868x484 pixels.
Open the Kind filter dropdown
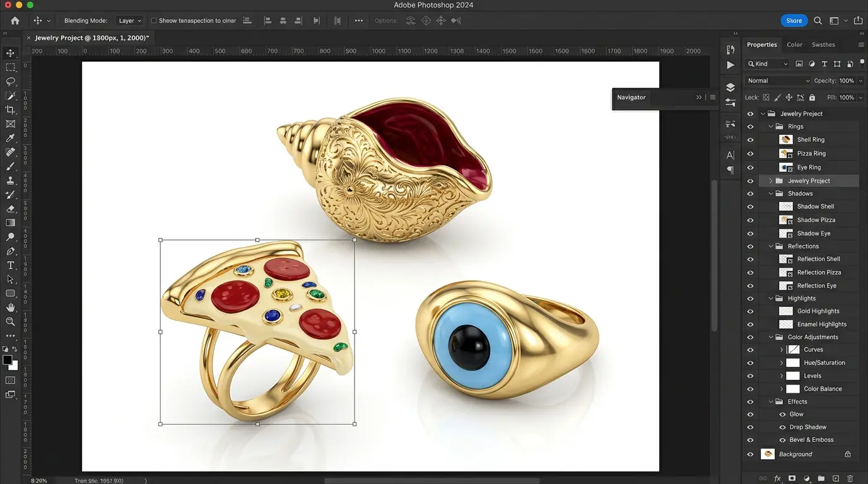click(x=767, y=64)
